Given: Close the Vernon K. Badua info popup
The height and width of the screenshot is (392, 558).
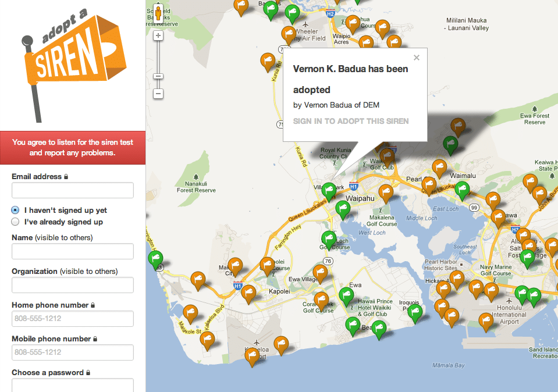Looking at the screenshot, I should (x=417, y=58).
